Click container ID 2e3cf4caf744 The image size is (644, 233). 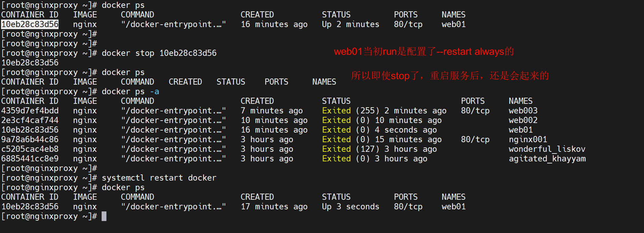[30, 120]
